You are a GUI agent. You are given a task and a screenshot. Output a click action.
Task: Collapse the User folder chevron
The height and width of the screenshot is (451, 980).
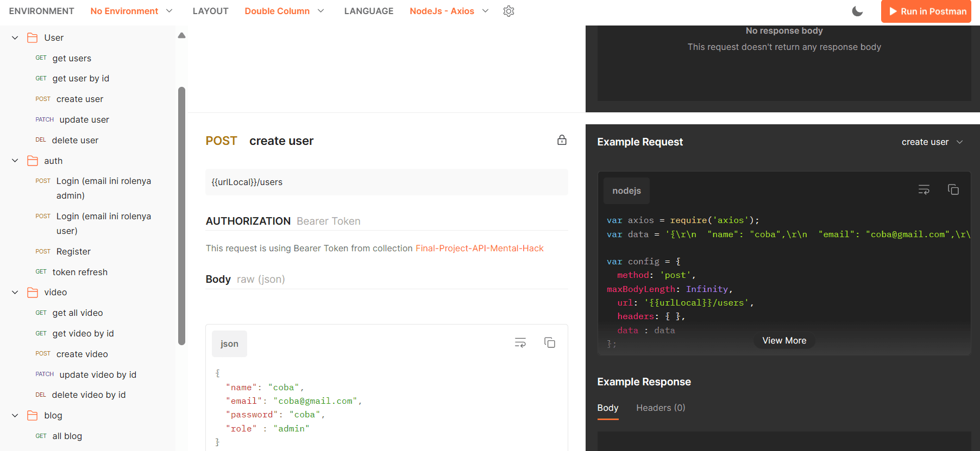pyautogui.click(x=15, y=37)
